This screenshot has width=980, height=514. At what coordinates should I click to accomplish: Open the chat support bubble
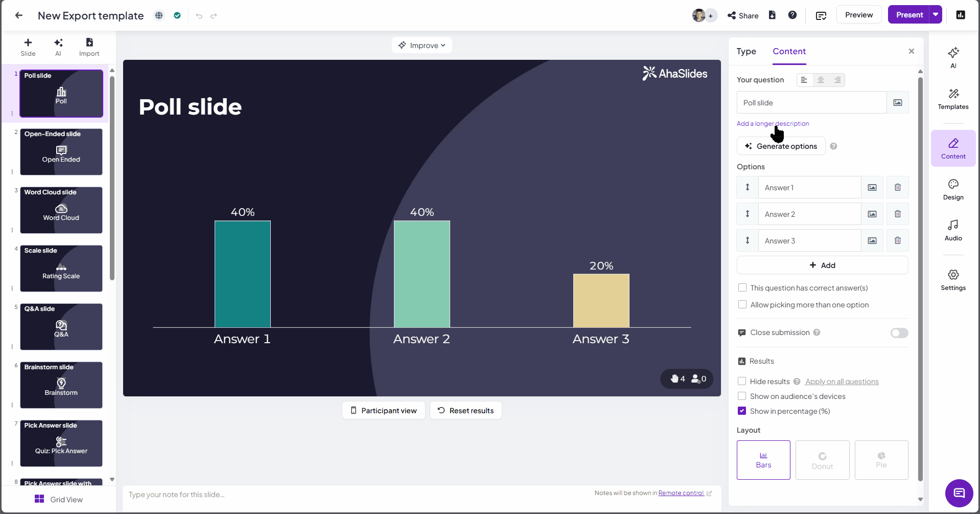tap(960, 493)
